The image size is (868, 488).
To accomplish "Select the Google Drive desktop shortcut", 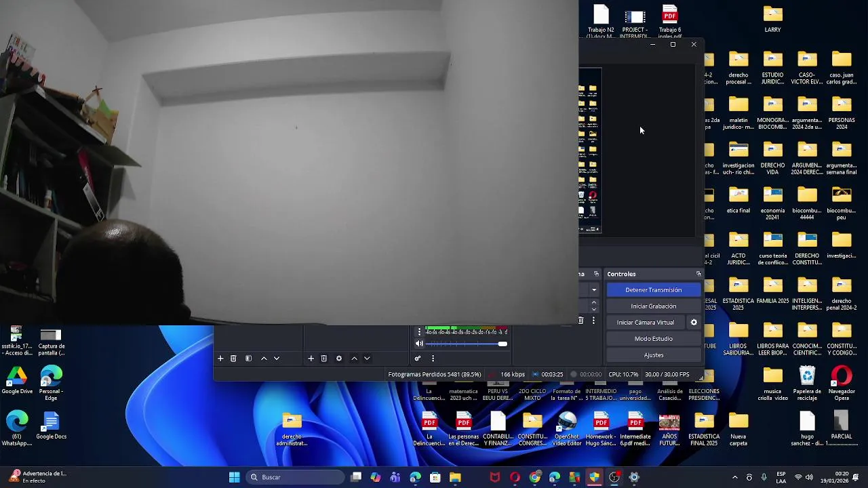I will (x=17, y=380).
